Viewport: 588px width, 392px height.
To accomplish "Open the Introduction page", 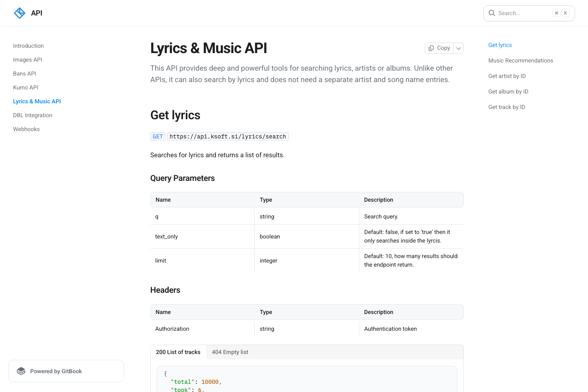I will (x=28, y=46).
